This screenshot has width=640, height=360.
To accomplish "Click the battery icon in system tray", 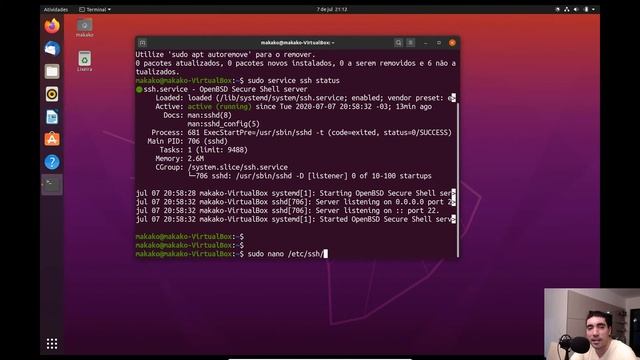I will click(x=586, y=9).
